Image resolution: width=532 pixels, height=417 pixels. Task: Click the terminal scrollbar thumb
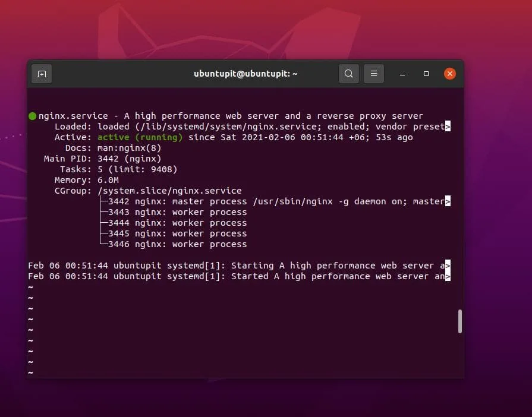tap(459, 321)
